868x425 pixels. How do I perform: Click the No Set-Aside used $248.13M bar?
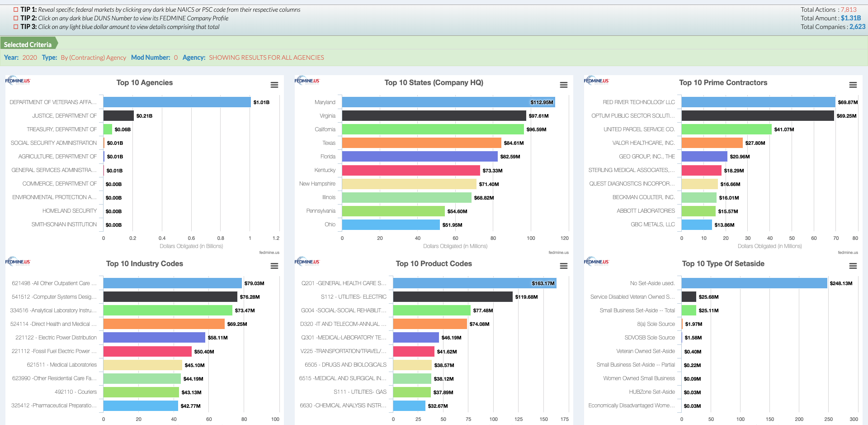(755, 283)
